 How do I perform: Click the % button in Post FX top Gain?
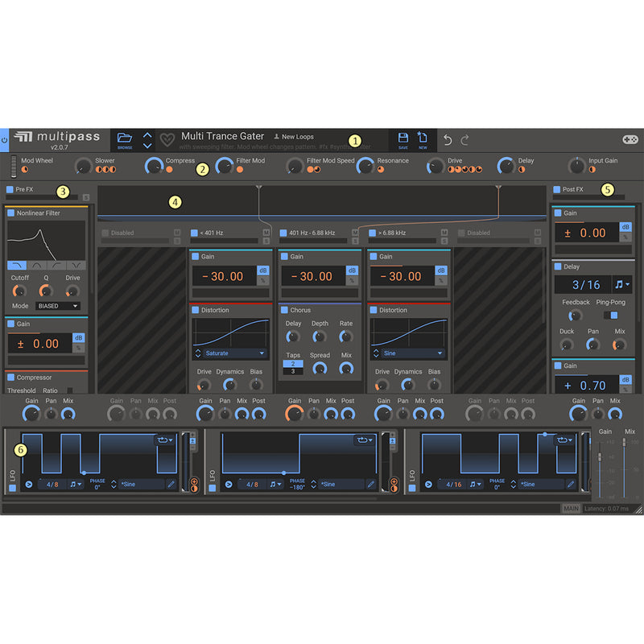coord(625,237)
